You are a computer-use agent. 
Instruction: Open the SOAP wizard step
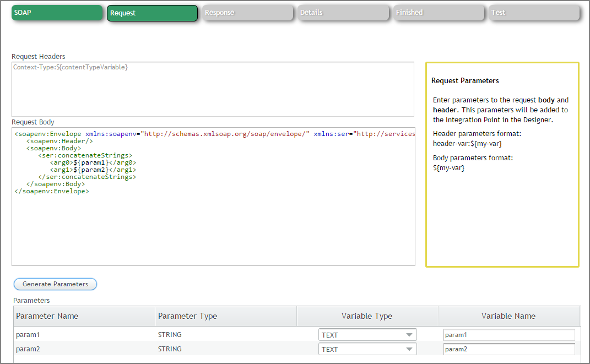[57, 13]
